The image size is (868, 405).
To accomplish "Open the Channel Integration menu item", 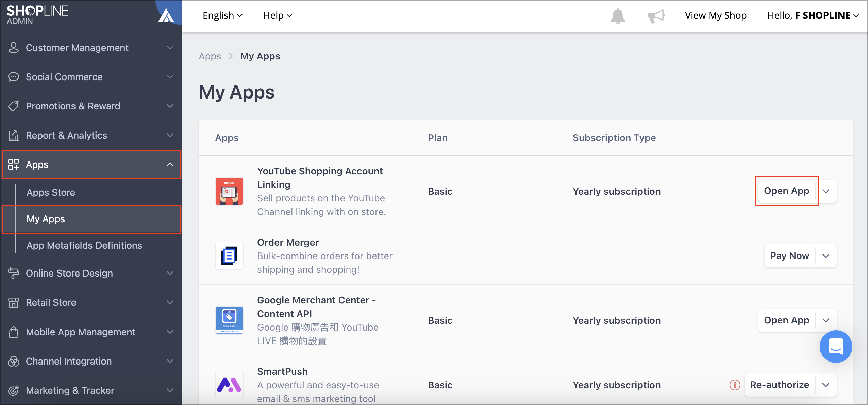I will (91, 361).
